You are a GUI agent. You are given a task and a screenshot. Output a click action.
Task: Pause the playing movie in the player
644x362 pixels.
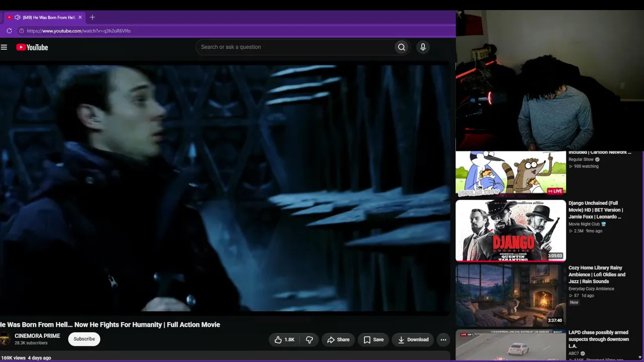point(225,189)
